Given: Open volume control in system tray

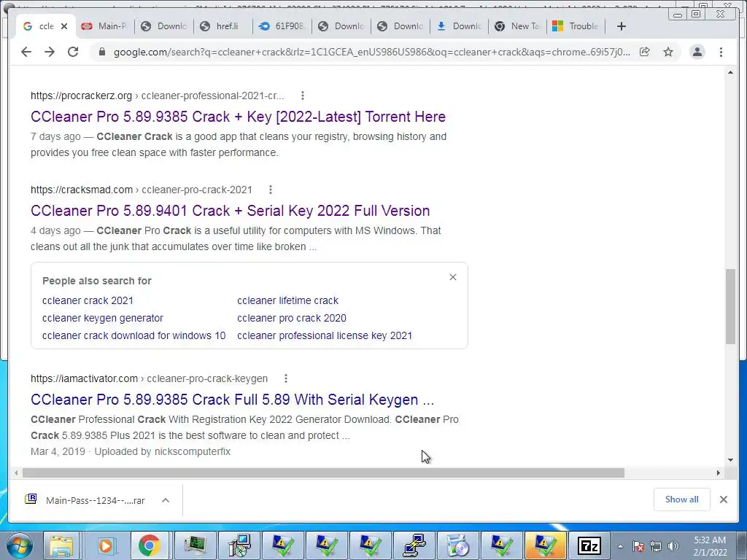Looking at the screenshot, I should tap(673, 546).
